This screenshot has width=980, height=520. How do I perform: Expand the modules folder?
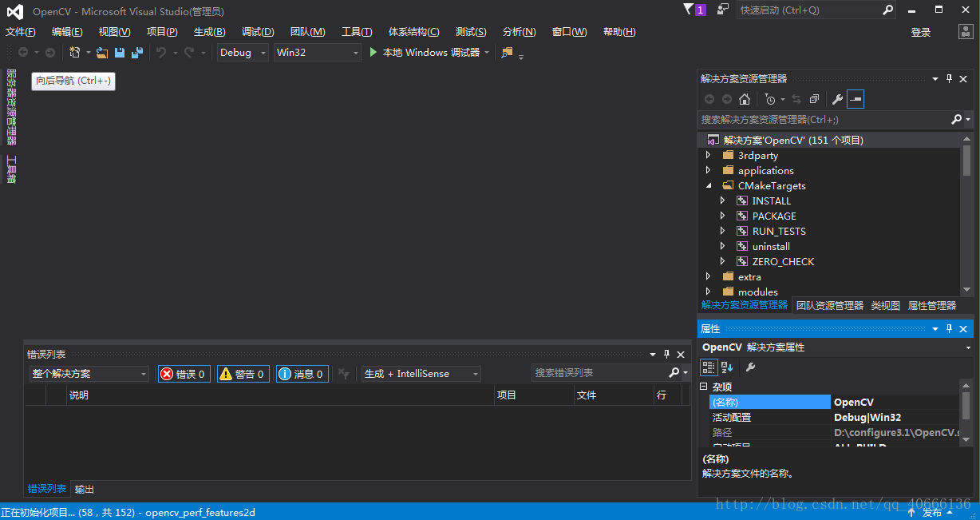[709, 292]
